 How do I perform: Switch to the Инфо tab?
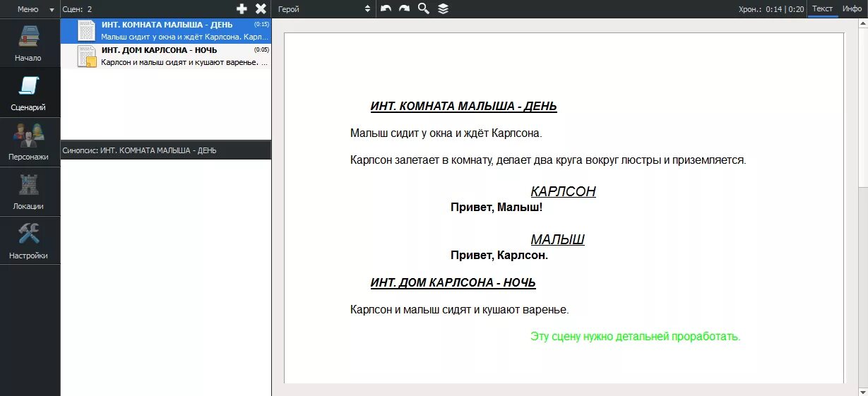852,8
